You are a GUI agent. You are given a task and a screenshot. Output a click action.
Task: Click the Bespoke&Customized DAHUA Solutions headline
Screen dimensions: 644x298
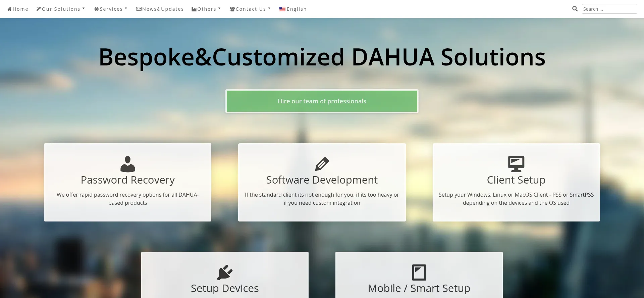(x=322, y=57)
